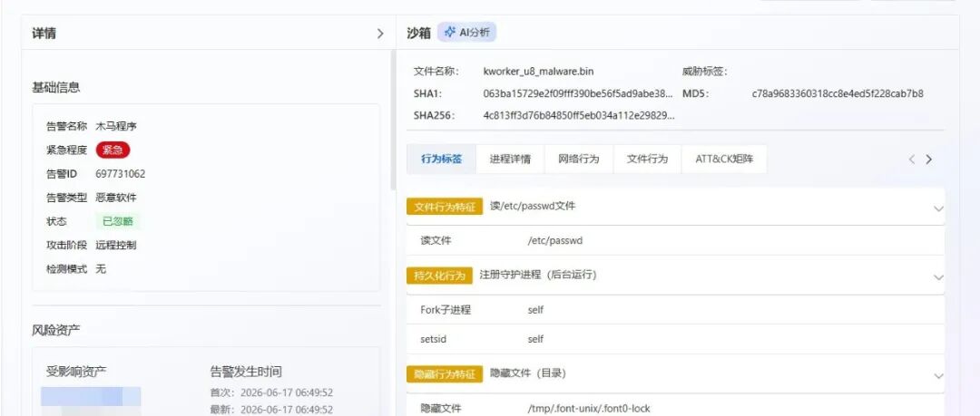The width and height of the screenshot is (980, 416).
Task: Click the 木马程序 alert name
Action: click(115, 126)
